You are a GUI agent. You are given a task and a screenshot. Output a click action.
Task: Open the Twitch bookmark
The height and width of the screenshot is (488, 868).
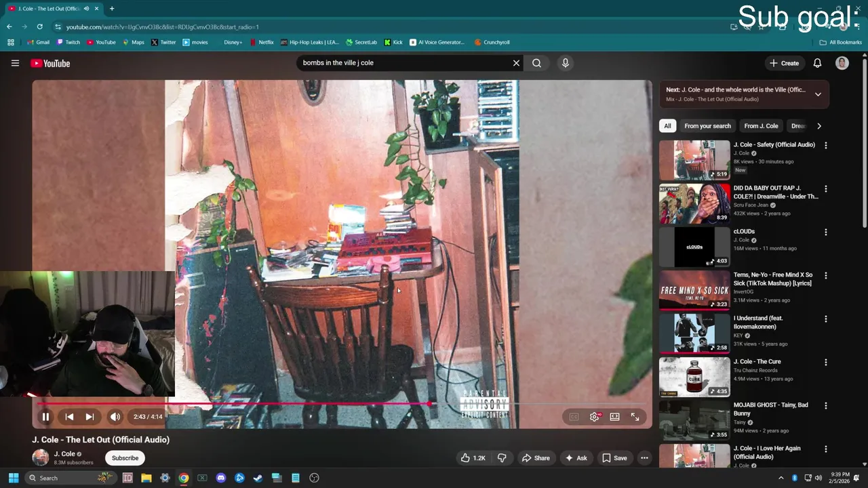click(68, 42)
